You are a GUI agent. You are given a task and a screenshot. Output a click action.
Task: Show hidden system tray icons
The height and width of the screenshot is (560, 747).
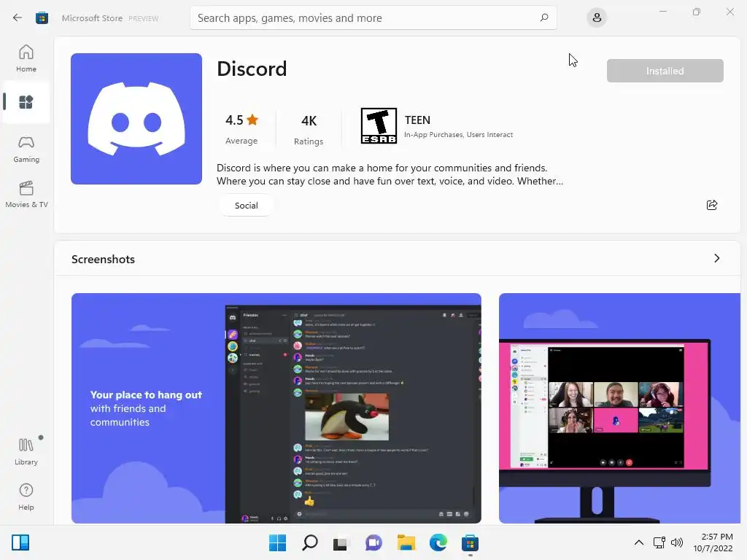639,542
